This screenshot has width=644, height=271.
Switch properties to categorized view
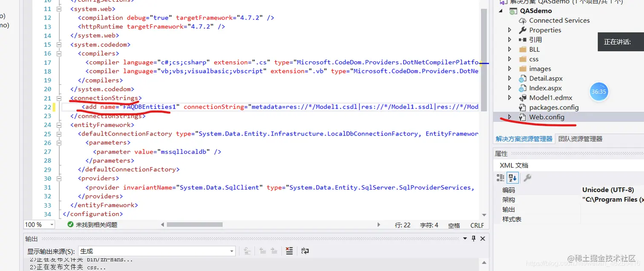(x=500, y=178)
